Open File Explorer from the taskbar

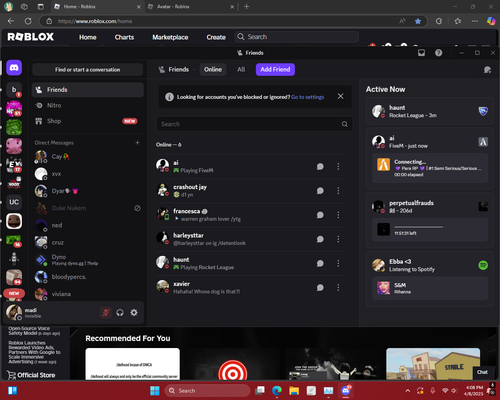tap(294, 390)
